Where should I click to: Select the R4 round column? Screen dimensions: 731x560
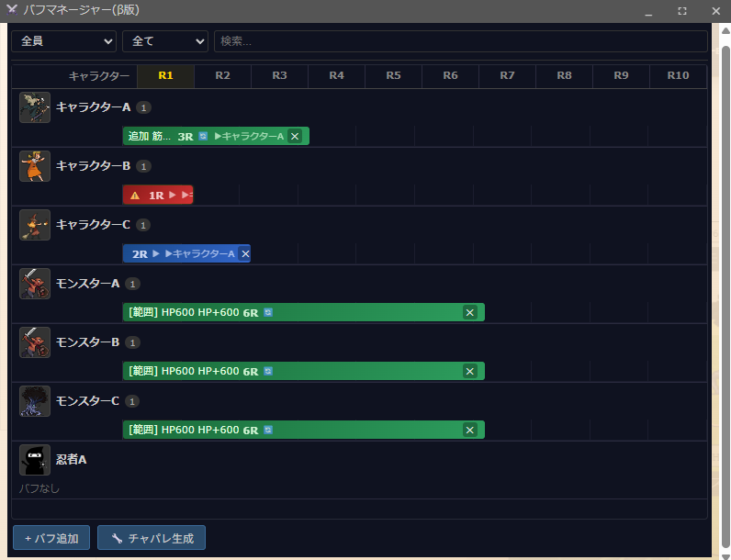(x=336, y=76)
